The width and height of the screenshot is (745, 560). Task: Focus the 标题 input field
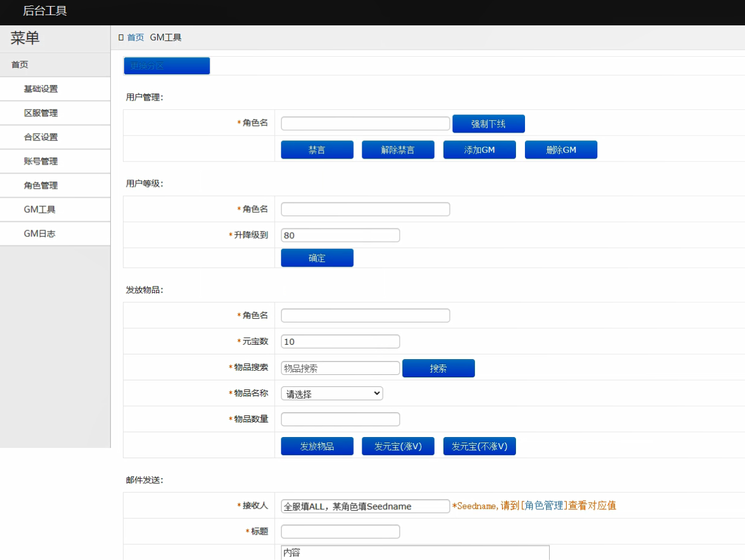(341, 532)
